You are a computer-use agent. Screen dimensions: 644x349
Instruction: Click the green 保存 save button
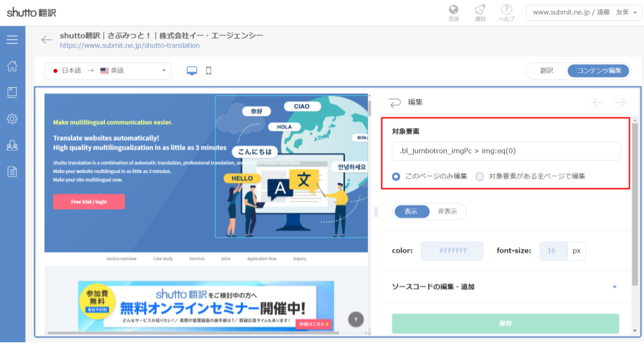(505, 323)
